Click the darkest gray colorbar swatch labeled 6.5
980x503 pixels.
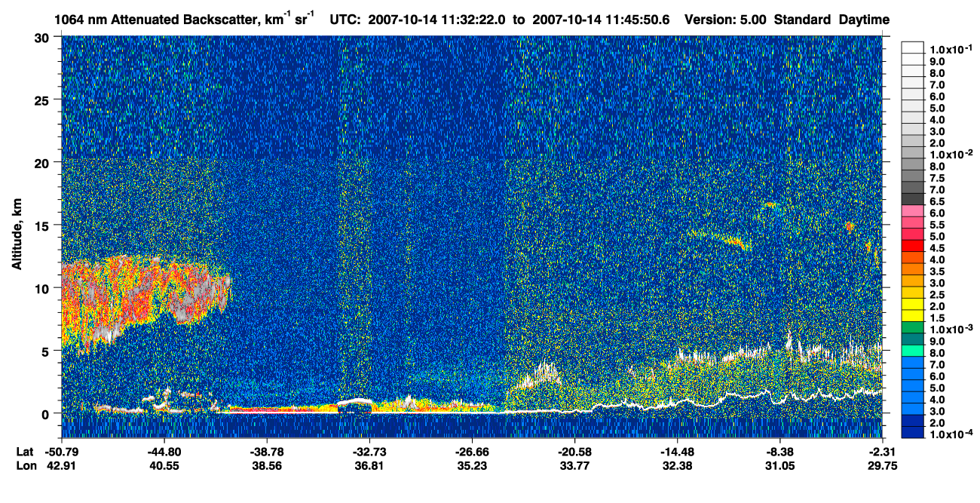(x=912, y=200)
